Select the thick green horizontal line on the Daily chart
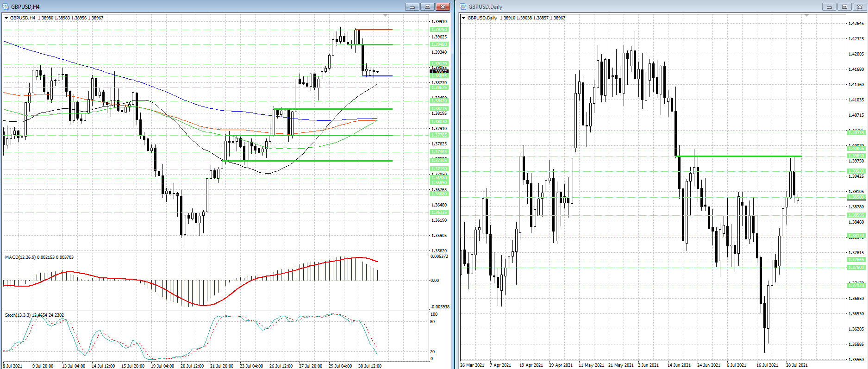Viewport: 868px width, 369px height. point(739,156)
